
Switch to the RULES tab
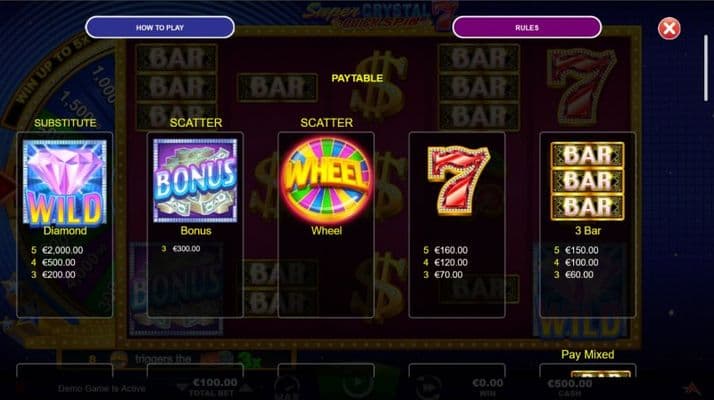click(x=527, y=27)
